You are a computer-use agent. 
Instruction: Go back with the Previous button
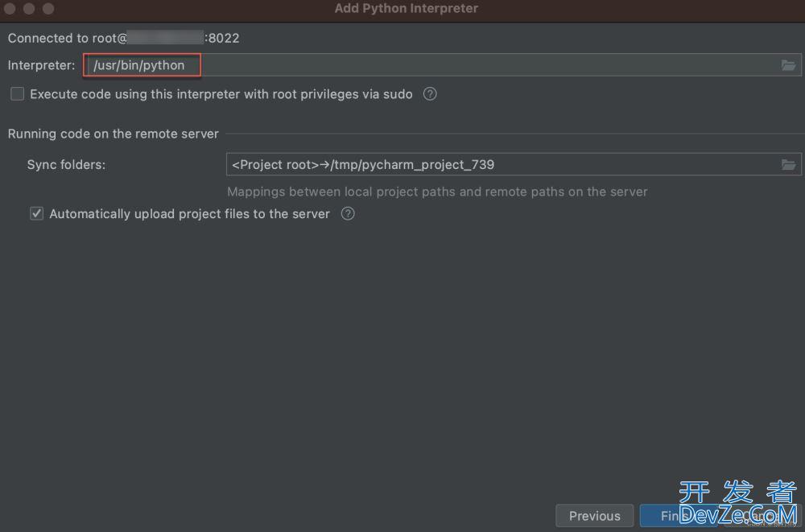coord(595,516)
